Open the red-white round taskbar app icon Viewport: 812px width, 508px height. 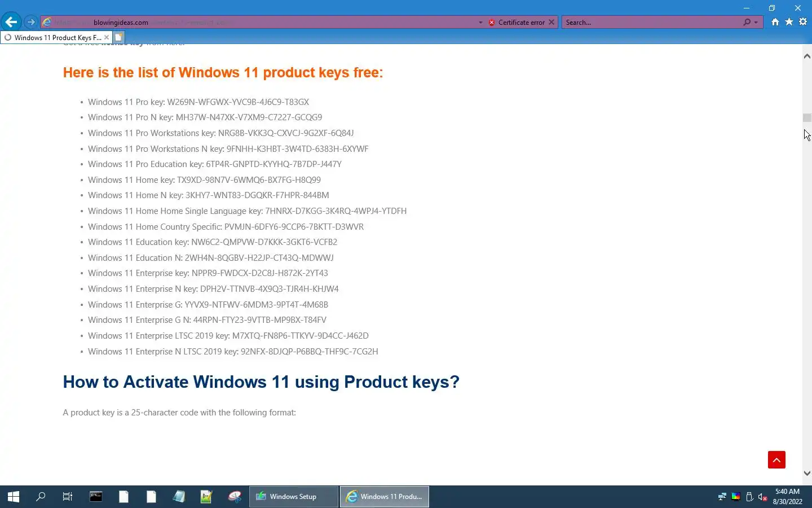coord(235,497)
